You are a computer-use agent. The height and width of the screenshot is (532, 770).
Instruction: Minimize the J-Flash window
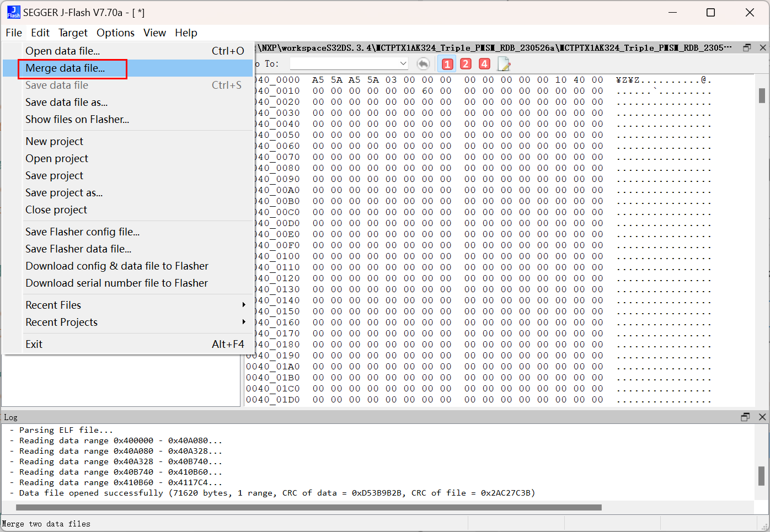[673, 12]
